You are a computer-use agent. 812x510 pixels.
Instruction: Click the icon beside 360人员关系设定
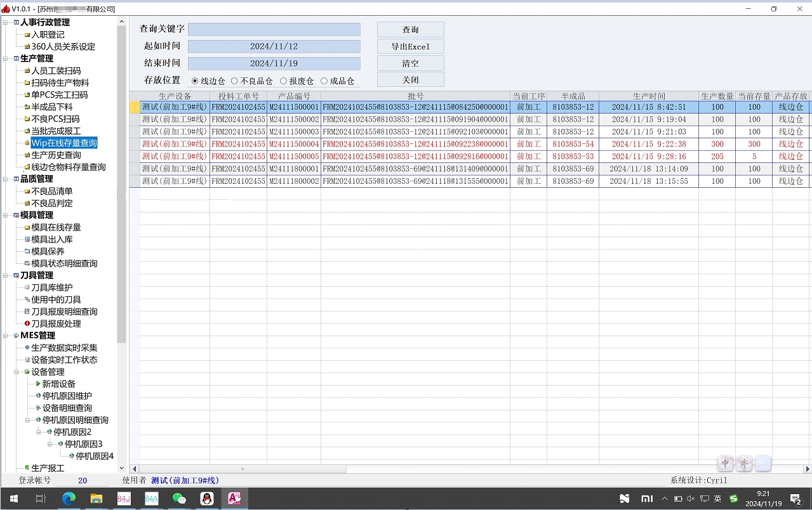point(27,47)
